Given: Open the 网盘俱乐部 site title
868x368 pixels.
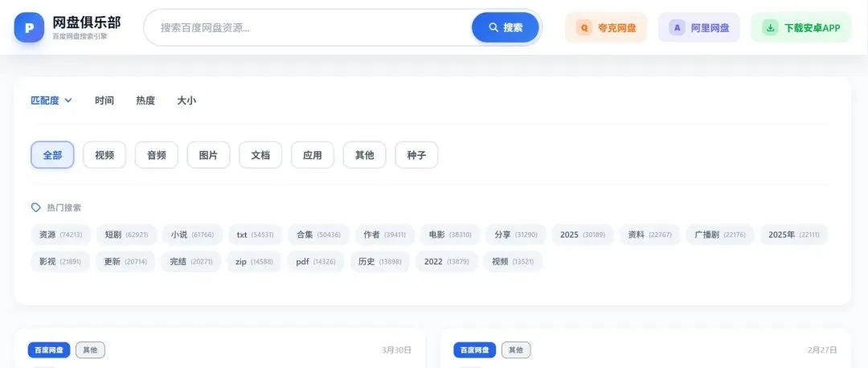Looking at the screenshot, I should [x=86, y=22].
